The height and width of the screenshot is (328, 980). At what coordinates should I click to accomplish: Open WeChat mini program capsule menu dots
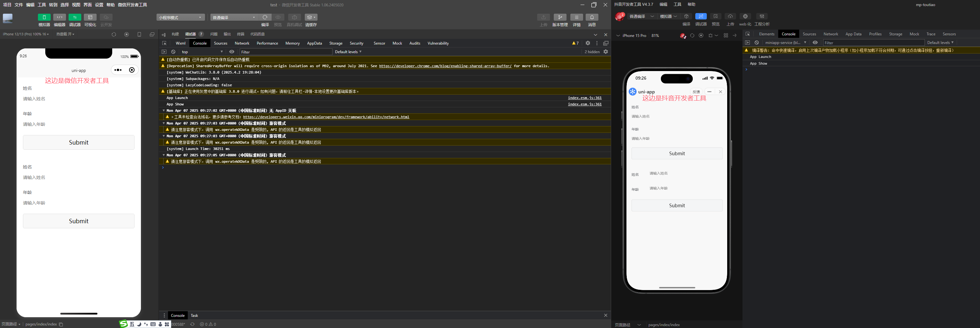point(118,70)
